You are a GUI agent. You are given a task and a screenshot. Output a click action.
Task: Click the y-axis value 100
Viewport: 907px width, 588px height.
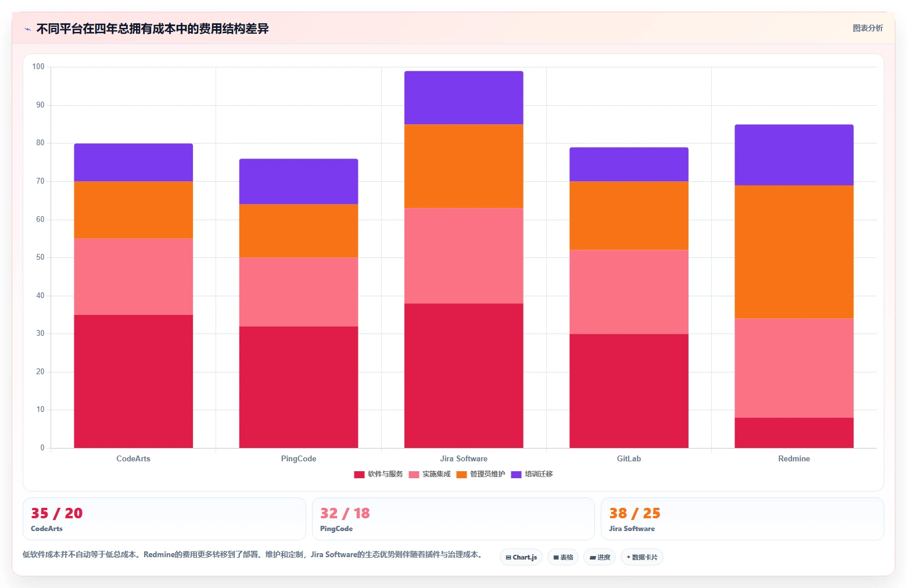(x=38, y=67)
